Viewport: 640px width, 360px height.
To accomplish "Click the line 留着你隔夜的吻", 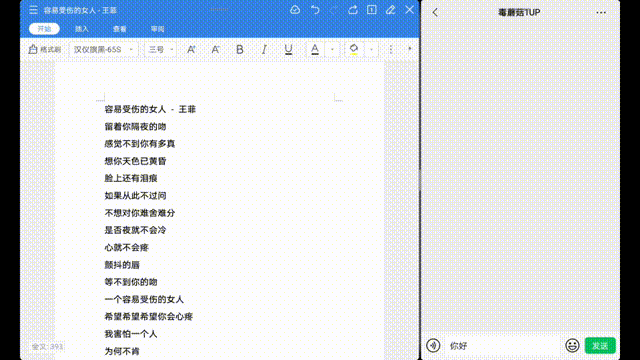I will click(135, 127).
